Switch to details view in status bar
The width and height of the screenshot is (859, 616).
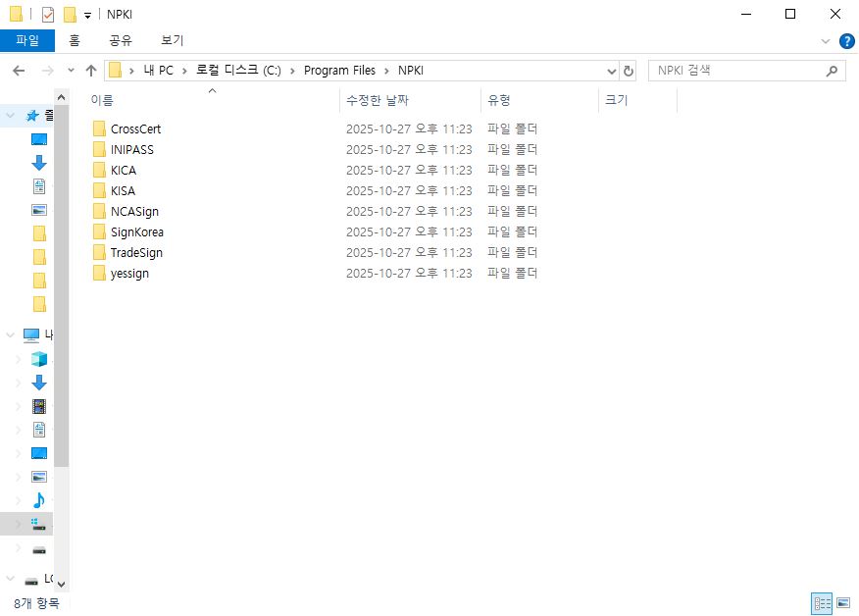click(822, 603)
